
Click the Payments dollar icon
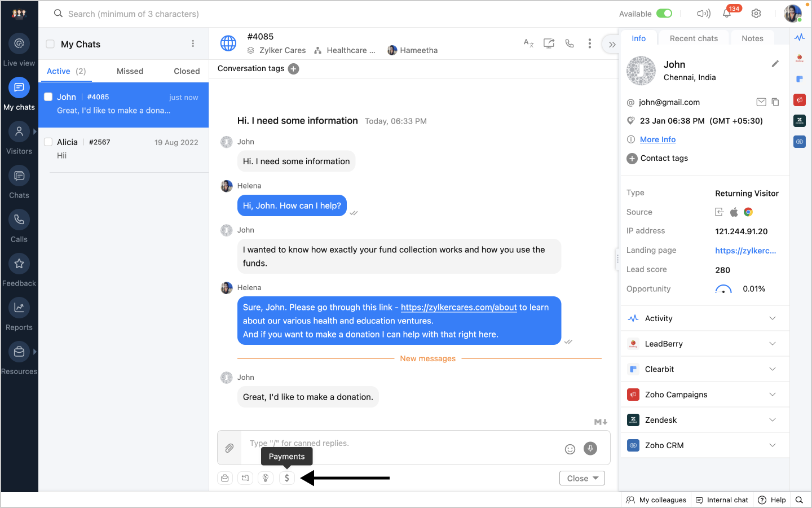(x=286, y=478)
